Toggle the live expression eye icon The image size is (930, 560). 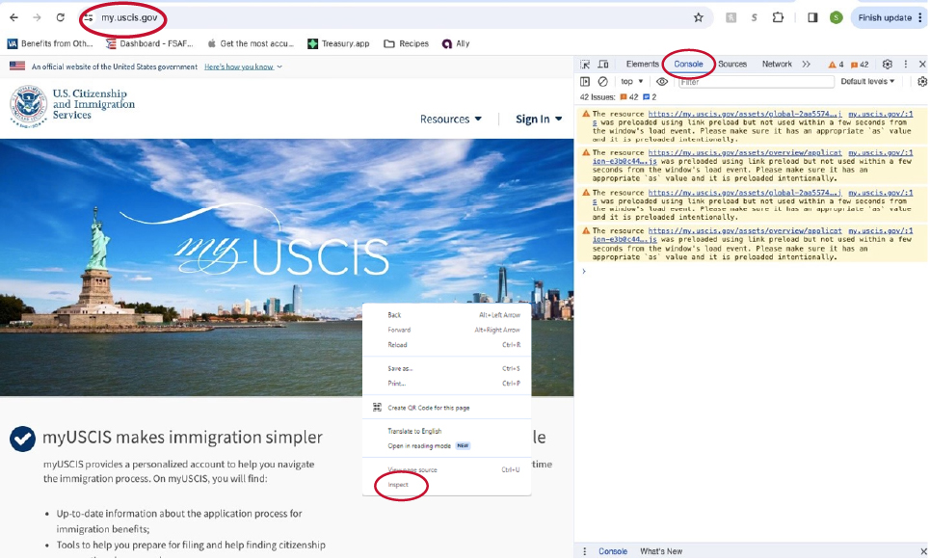tap(662, 81)
